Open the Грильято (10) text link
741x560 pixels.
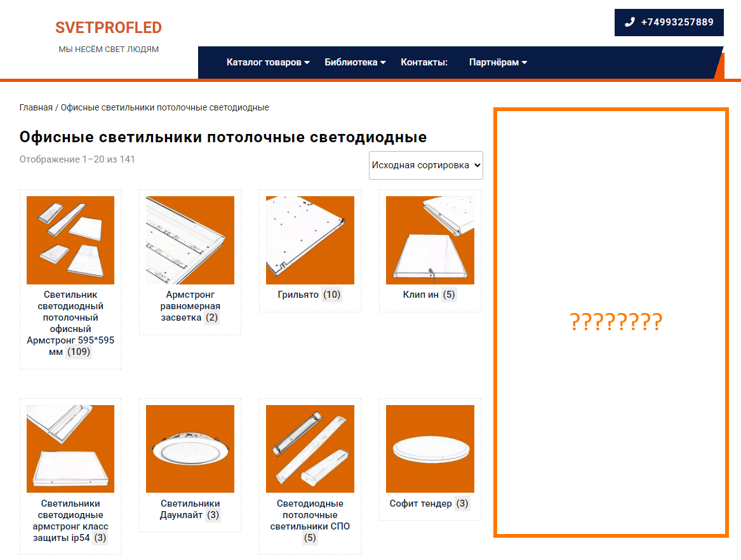click(309, 295)
